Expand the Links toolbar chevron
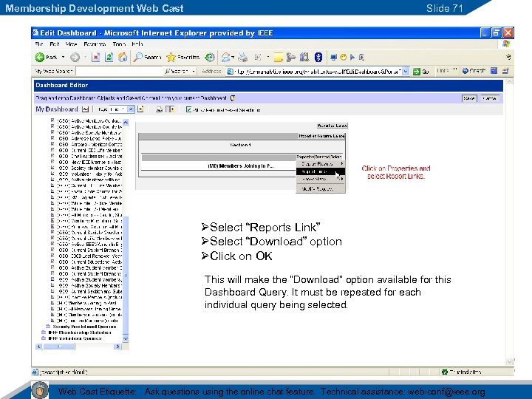Image resolution: width=532 pixels, height=399 pixels. [x=455, y=71]
